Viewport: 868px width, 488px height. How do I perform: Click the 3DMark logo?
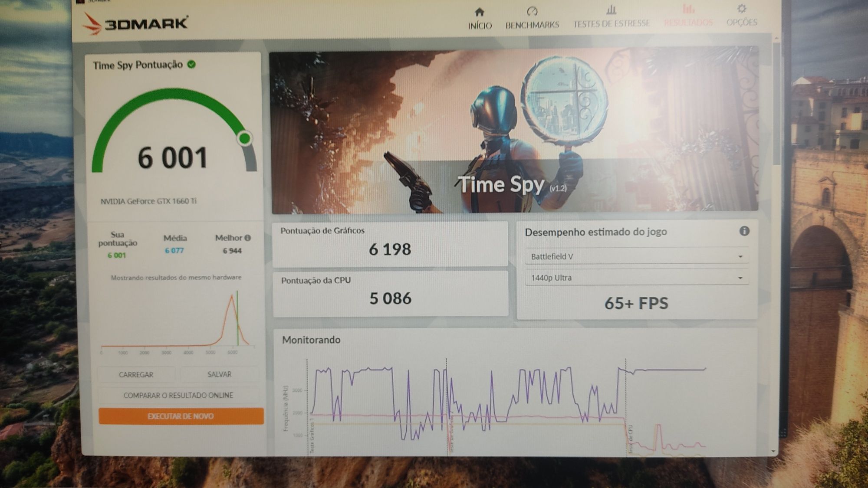(135, 23)
